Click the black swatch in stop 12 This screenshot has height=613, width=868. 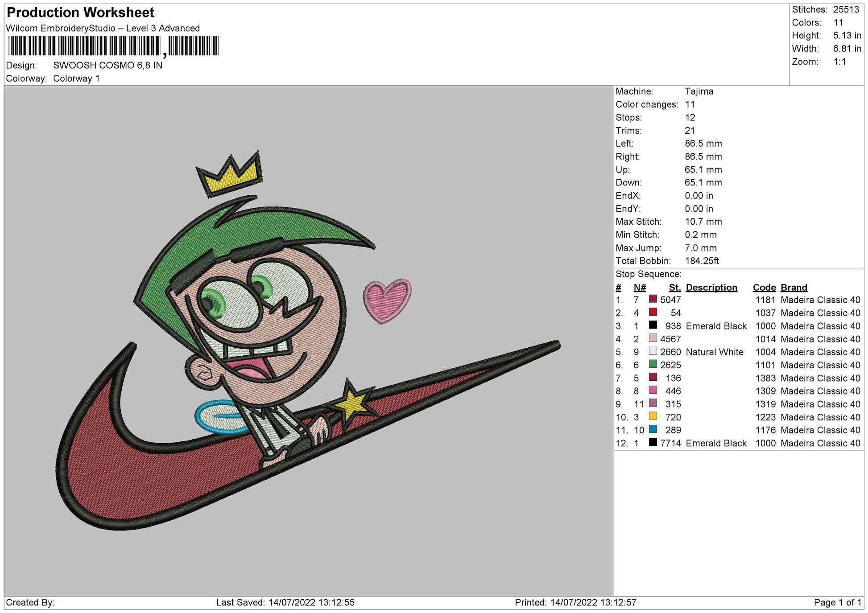(x=653, y=442)
